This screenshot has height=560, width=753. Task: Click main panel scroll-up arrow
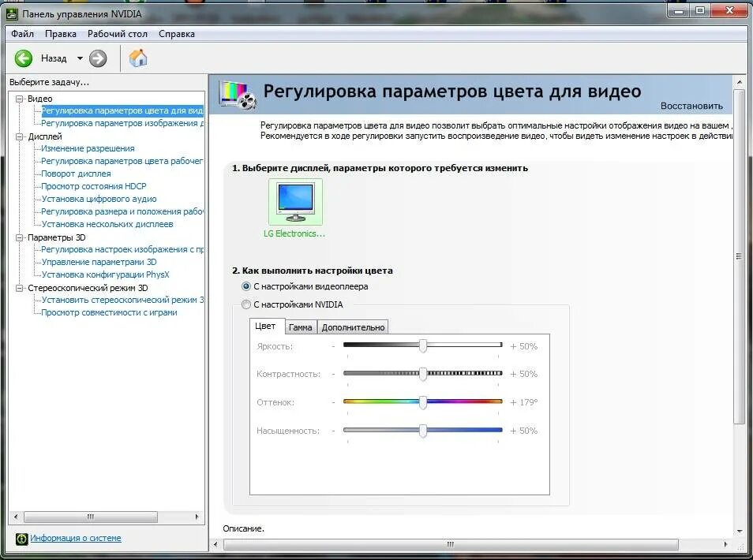coord(739,83)
